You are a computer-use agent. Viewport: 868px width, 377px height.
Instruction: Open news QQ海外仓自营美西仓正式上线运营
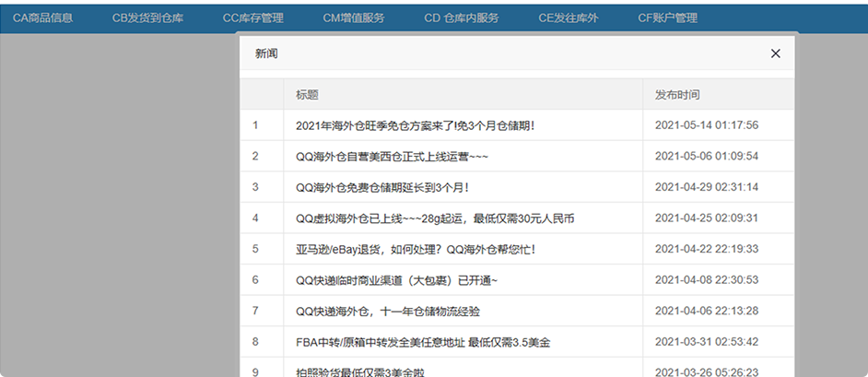(x=392, y=157)
